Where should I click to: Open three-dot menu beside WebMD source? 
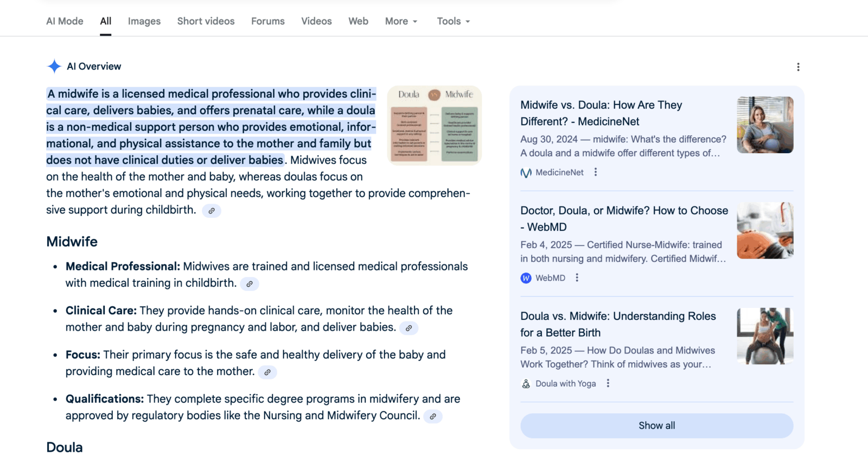577,277
